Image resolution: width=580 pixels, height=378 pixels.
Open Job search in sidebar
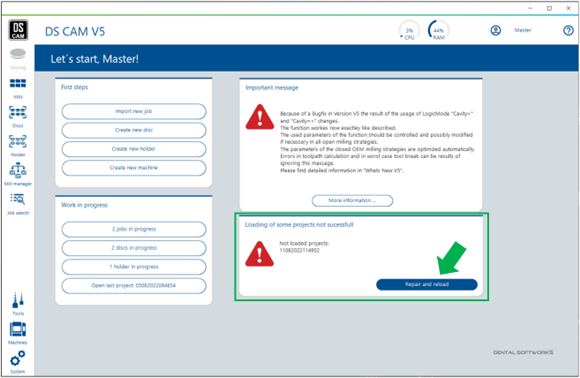18,204
